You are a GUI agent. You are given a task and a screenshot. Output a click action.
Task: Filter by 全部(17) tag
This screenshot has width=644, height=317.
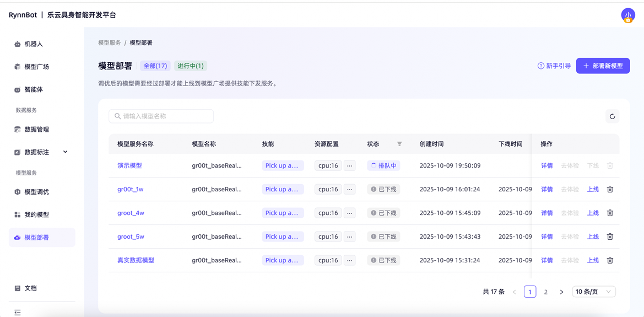155,66
